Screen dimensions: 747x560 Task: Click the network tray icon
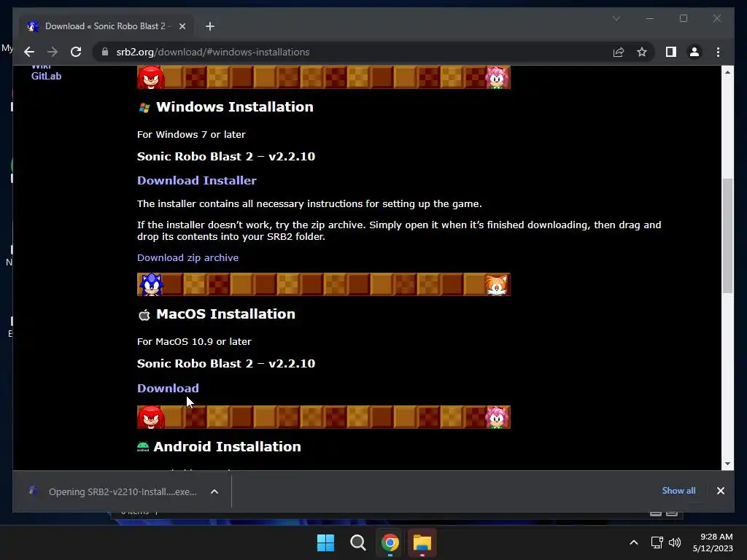(657, 542)
